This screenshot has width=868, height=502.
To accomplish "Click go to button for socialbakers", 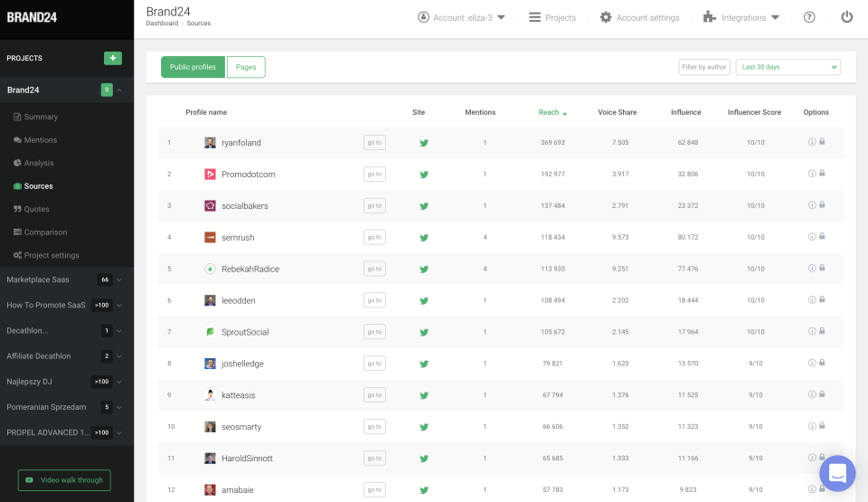I will [x=374, y=205].
